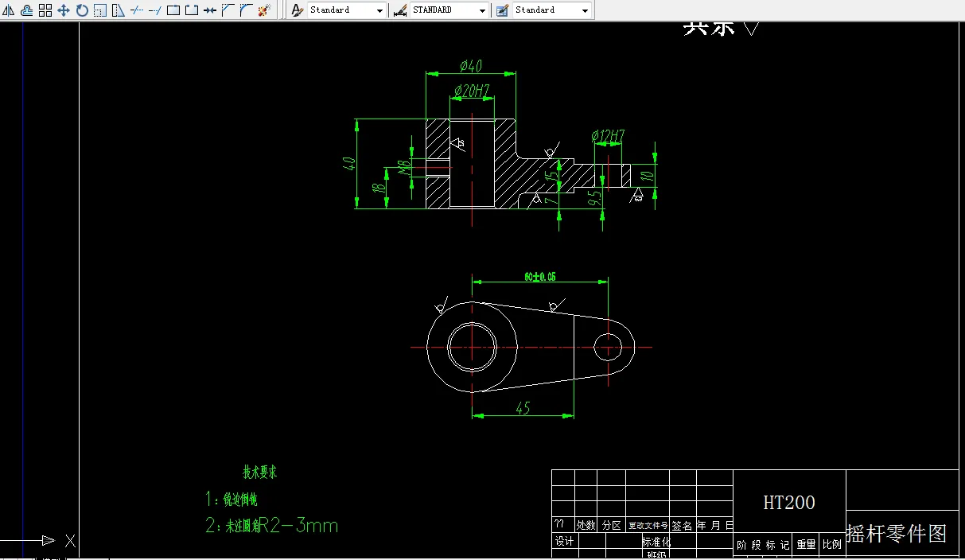Select the HT200 material text

[789, 503]
